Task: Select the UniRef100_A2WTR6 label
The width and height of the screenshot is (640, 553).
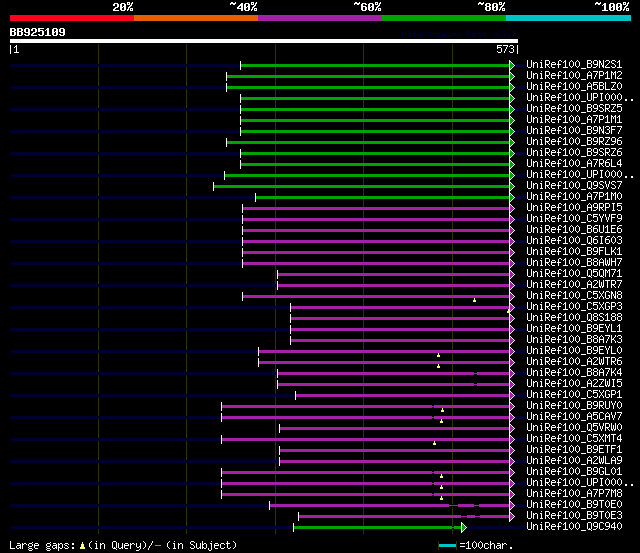Action: coord(574,362)
